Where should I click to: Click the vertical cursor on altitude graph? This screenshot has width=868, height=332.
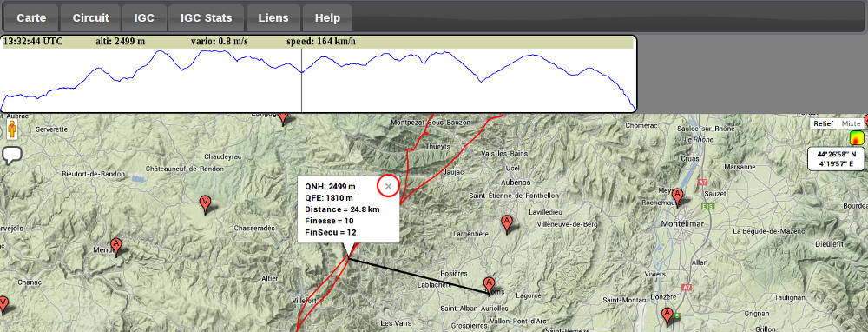point(302,80)
